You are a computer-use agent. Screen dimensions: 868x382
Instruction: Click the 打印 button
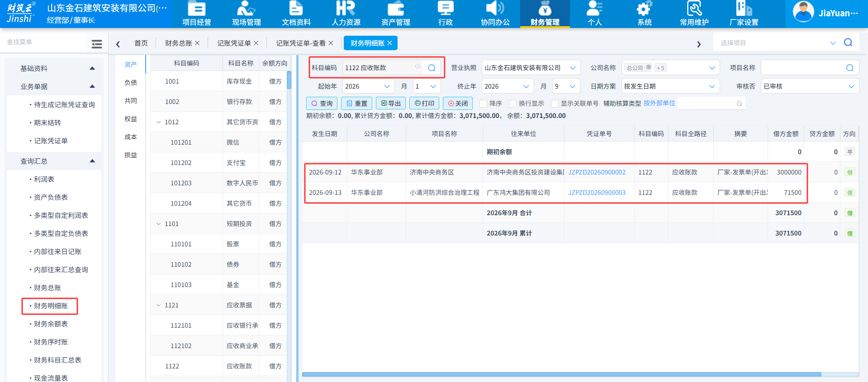[424, 104]
